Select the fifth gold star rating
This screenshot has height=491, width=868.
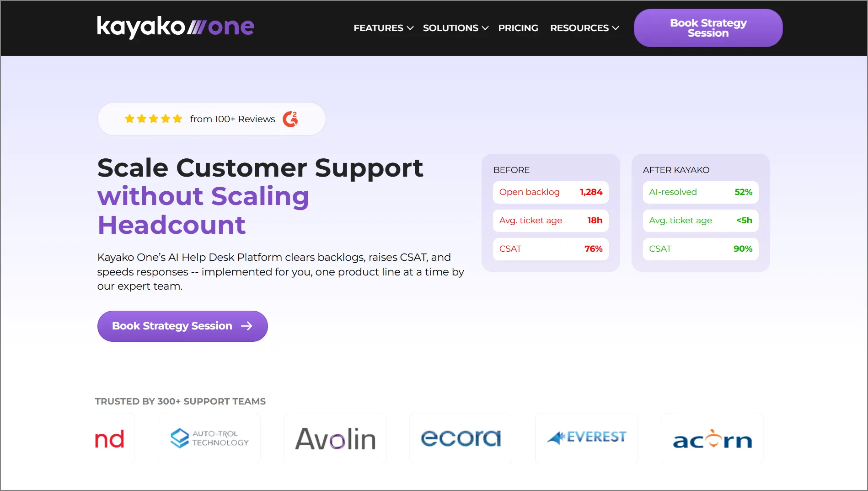pos(177,119)
